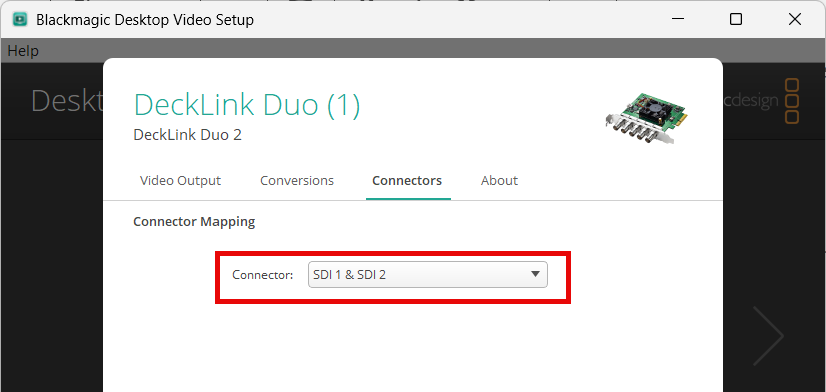Click the Blackmagic Design logo squares
Image resolution: width=826 pixels, height=392 pixels.
point(792,101)
